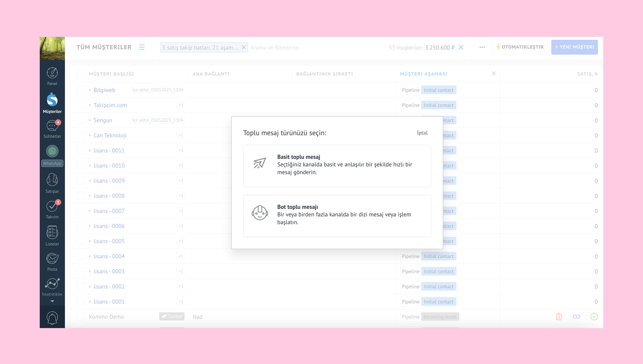The height and width of the screenshot is (364, 643).
Task: Click the trash delete icon on Kommo Demo row
Action: click(559, 317)
